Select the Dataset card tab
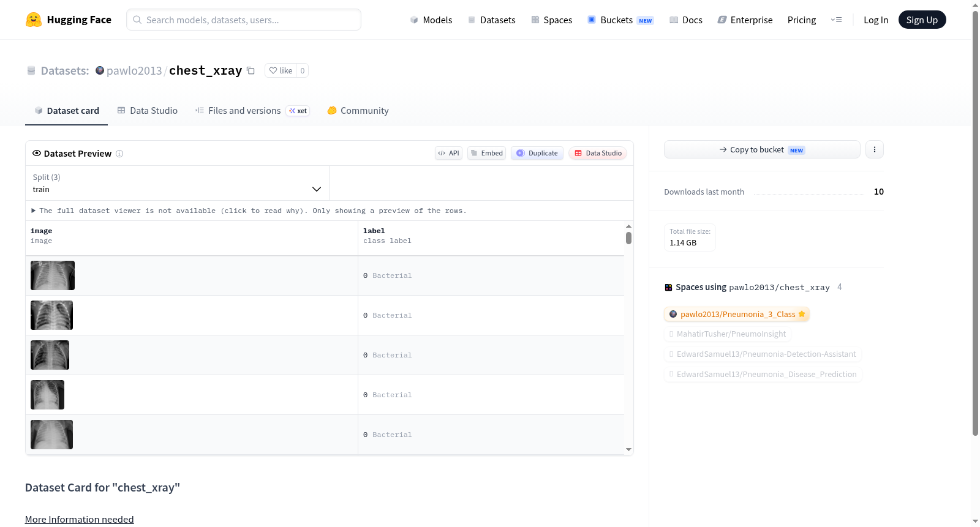The width and height of the screenshot is (980, 527). coord(67,111)
